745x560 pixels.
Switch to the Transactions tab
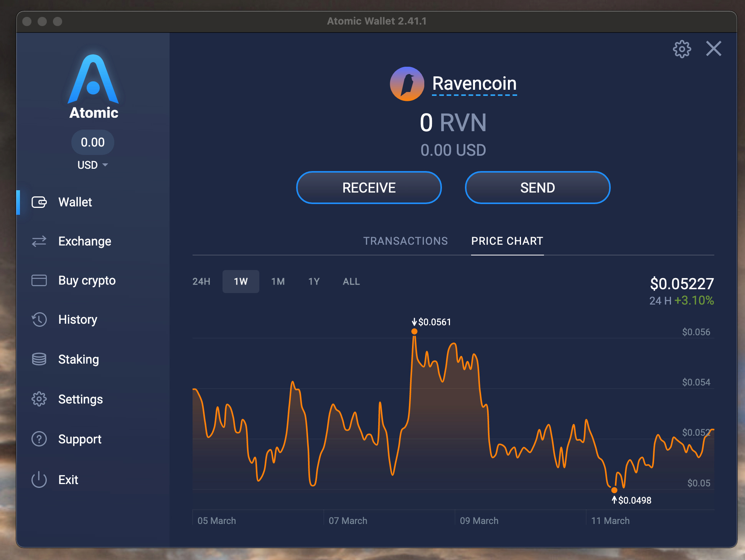[x=405, y=241]
